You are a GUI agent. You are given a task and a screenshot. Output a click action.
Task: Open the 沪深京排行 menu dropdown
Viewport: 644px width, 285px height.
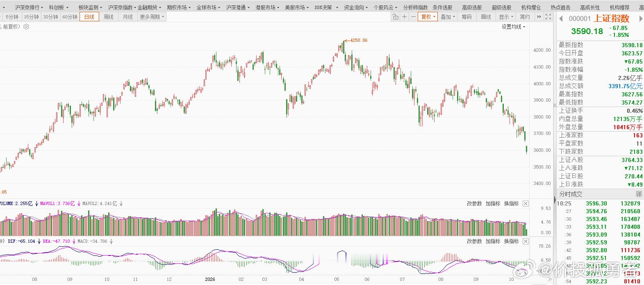point(29,7)
